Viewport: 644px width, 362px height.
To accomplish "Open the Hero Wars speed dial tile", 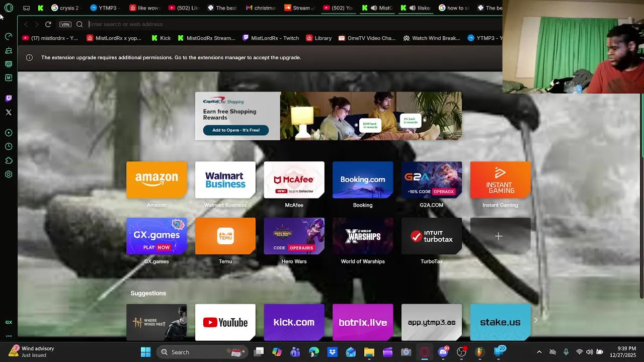I will [294, 236].
